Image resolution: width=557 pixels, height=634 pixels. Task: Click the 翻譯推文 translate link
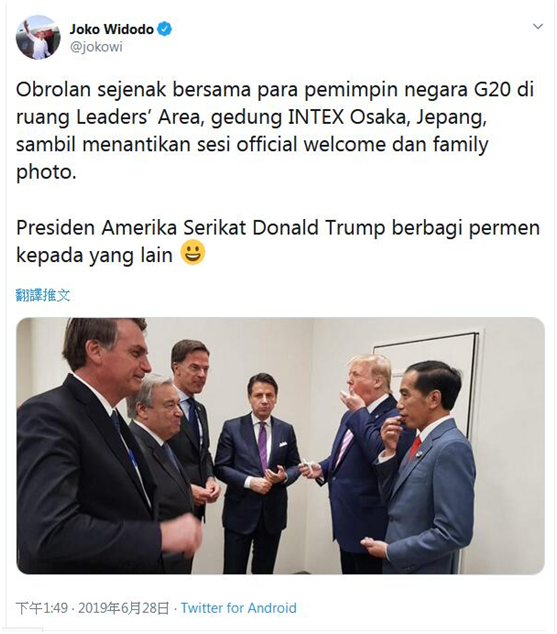tap(43, 296)
